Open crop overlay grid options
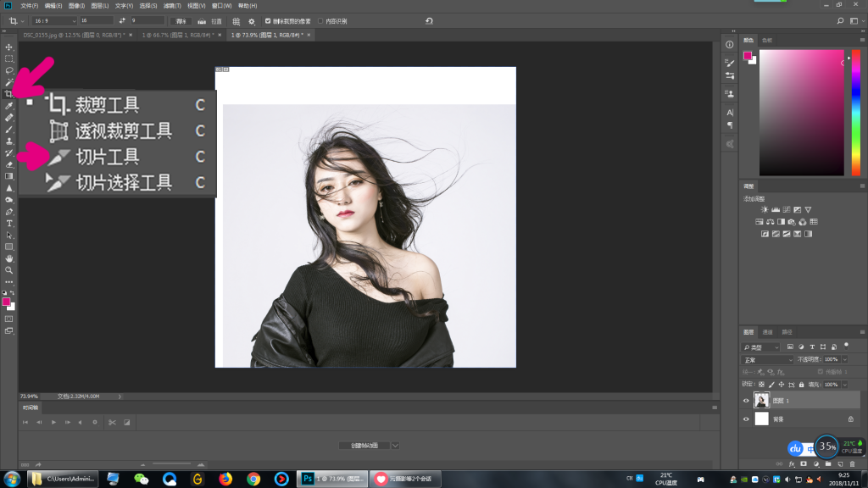Image resolution: width=868 pixels, height=488 pixels. tap(236, 21)
